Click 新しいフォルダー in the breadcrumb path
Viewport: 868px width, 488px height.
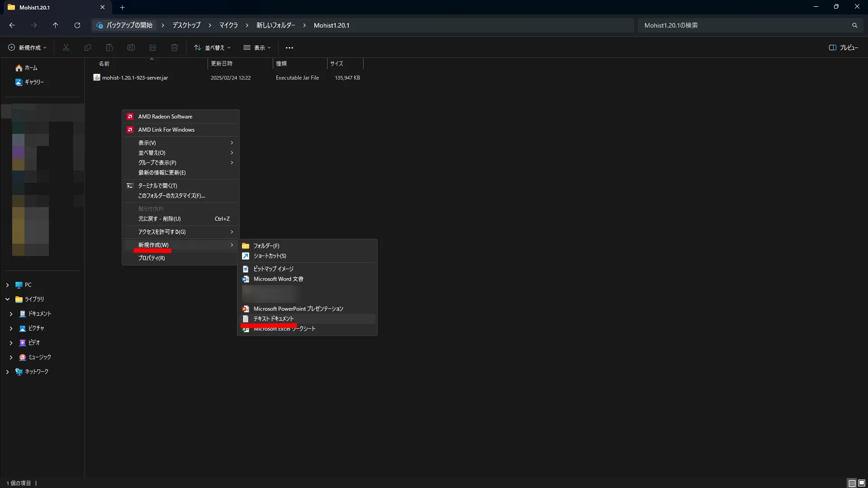coord(275,25)
